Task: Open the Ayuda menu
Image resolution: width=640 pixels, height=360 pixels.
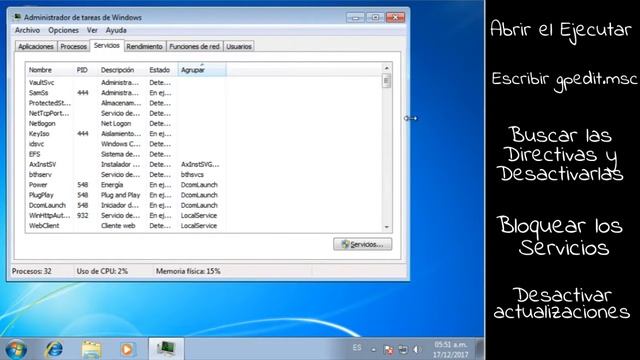Action: 116,30
